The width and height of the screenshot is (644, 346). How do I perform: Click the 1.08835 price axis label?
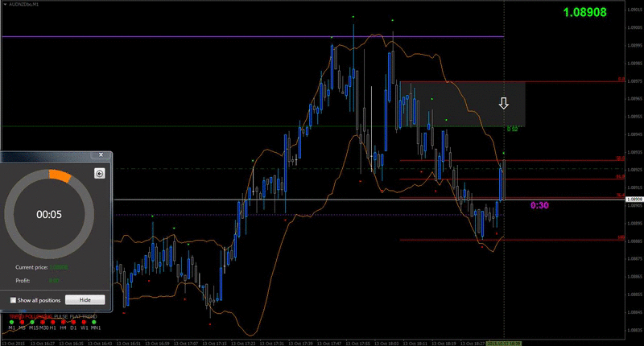[634, 330]
